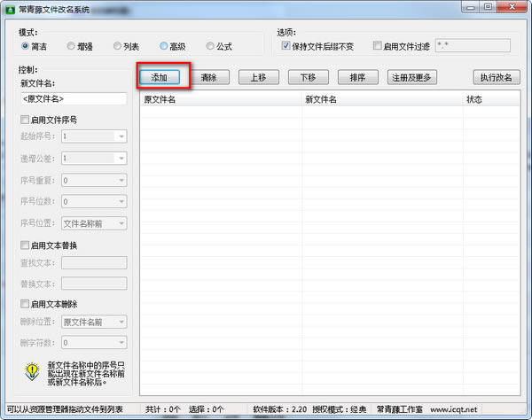Click the 原文件名 column header

pyautogui.click(x=221, y=99)
